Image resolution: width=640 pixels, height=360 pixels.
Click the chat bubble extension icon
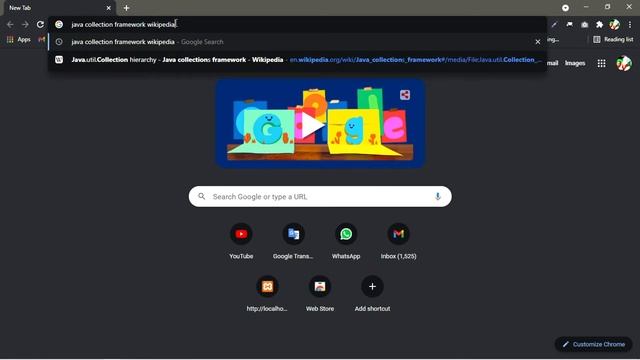569,24
